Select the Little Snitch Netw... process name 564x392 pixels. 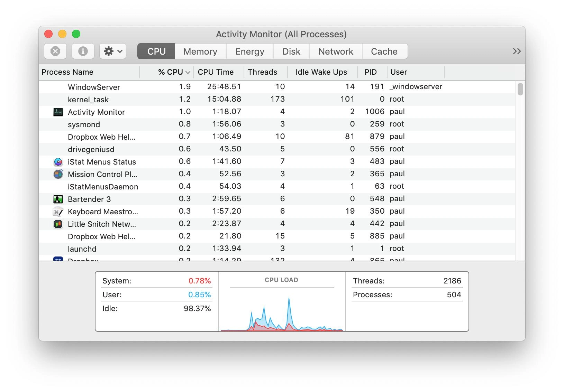[102, 224]
